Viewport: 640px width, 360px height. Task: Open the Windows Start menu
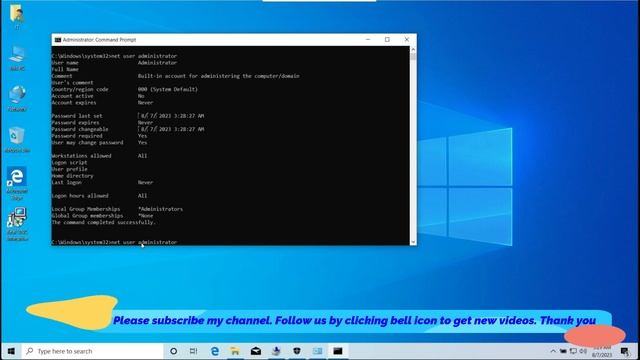point(11,351)
